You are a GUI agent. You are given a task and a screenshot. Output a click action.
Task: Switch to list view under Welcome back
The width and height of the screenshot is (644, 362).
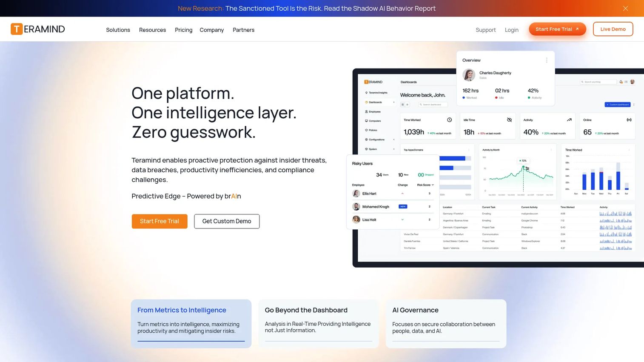click(x=407, y=104)
